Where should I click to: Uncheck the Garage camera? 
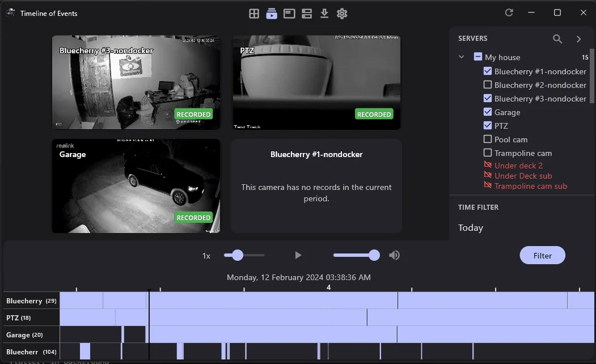click(x=488, y=112)
